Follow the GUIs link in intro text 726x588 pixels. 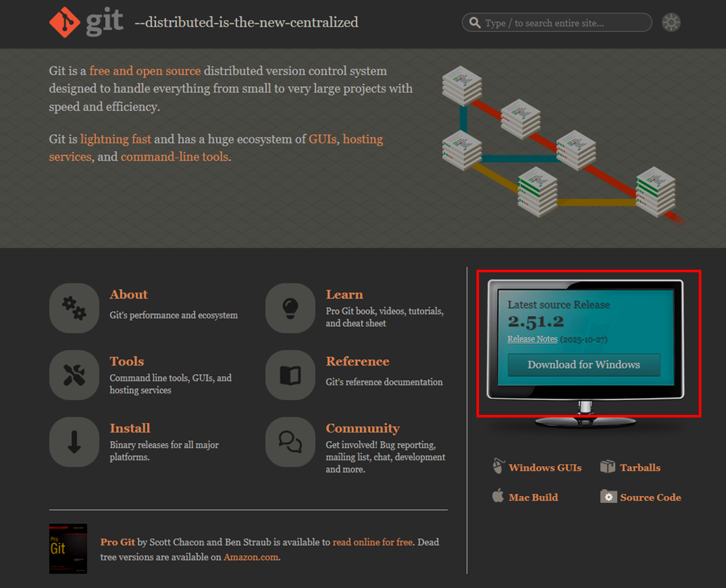323,139
